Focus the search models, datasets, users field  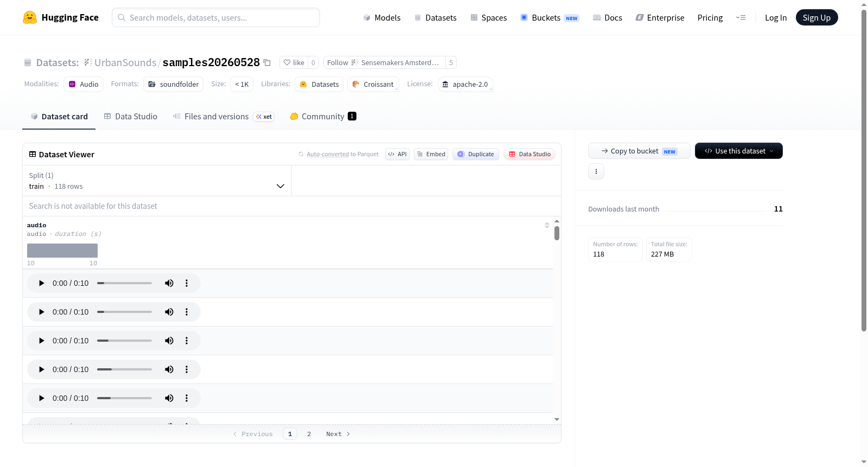(x=216, y=17)
